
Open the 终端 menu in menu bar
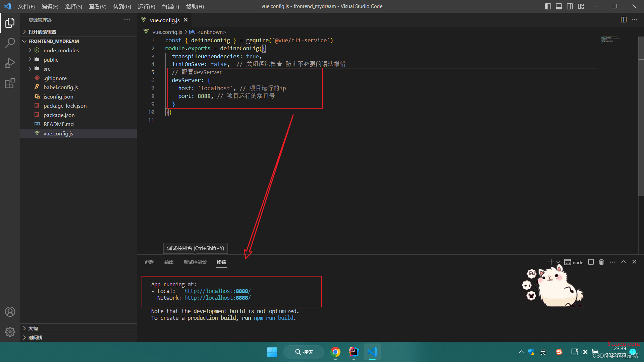[x=170, y=6]
